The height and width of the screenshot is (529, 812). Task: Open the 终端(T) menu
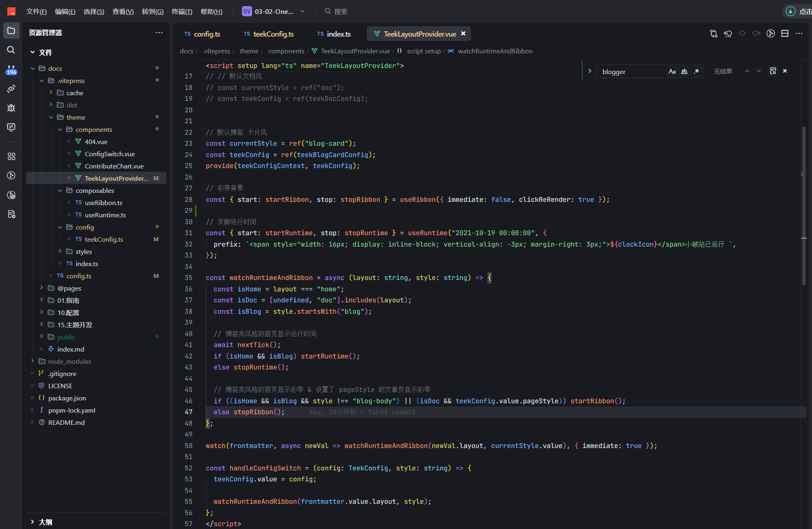[x=182, y=11]
